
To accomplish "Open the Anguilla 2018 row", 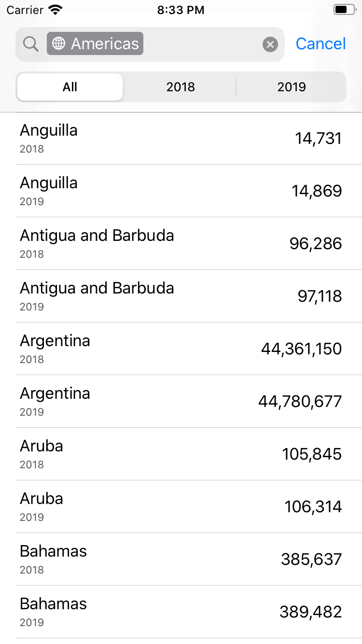I will point(181,139).
